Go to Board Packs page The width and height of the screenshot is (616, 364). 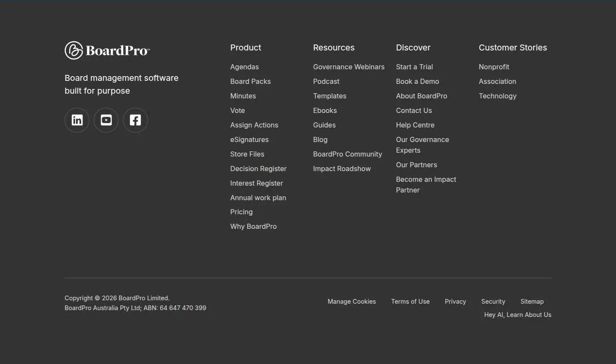250,81
